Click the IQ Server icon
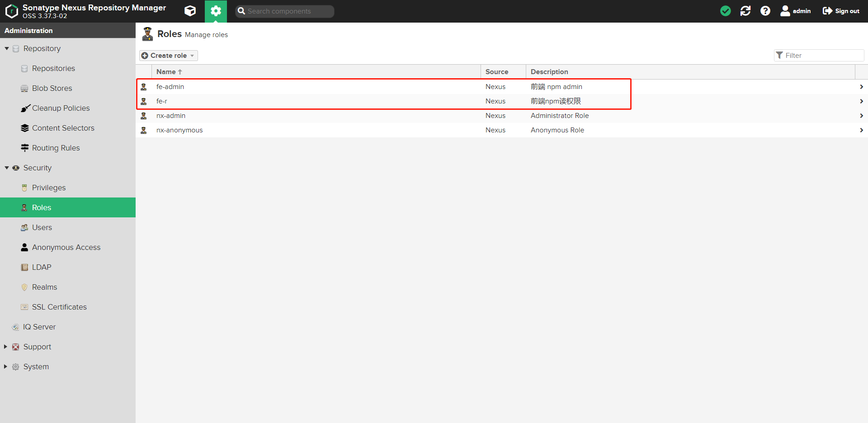868x423 pixels. click(16, 327)
